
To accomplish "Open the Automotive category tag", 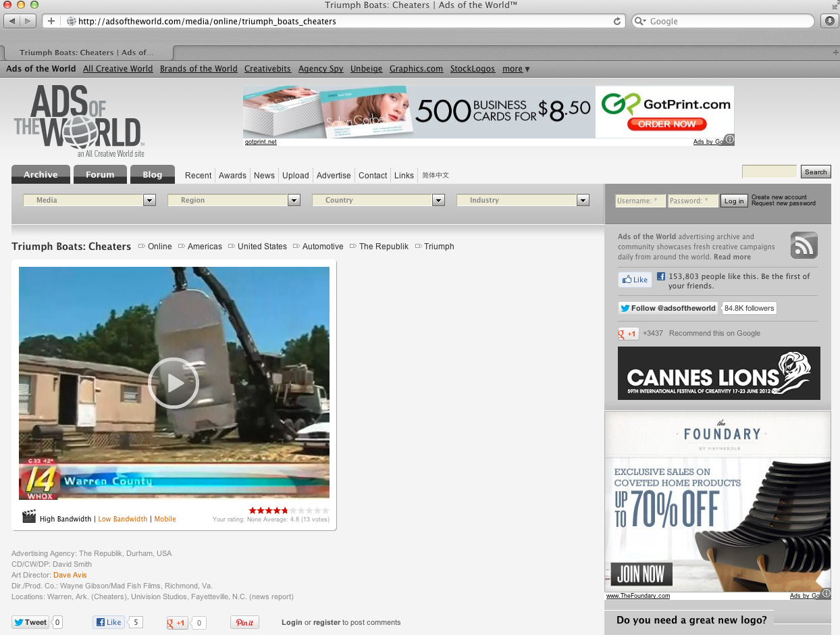I will [x=323, y=247].
